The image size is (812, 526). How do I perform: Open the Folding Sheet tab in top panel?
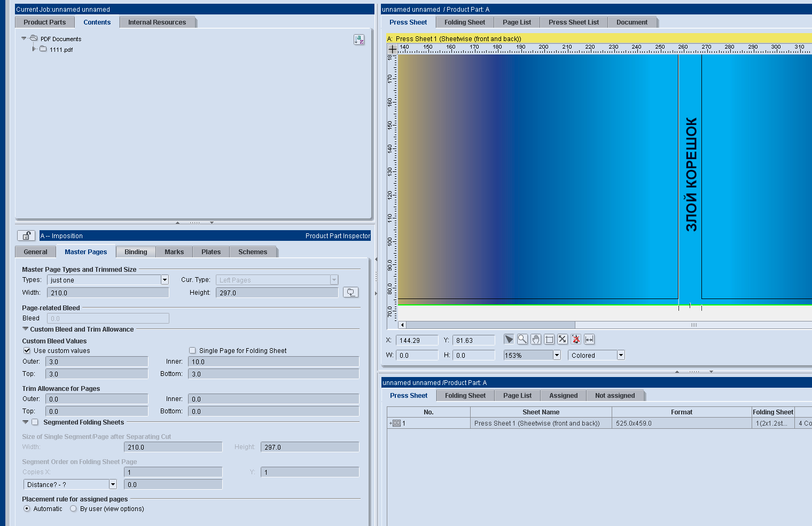tap(465, 22)
